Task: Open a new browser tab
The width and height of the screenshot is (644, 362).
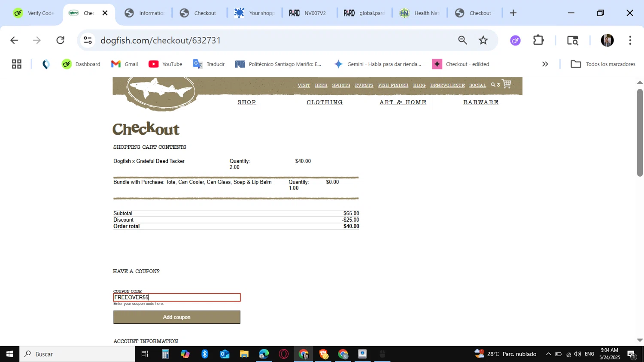Action: click(x=513, y=13)
